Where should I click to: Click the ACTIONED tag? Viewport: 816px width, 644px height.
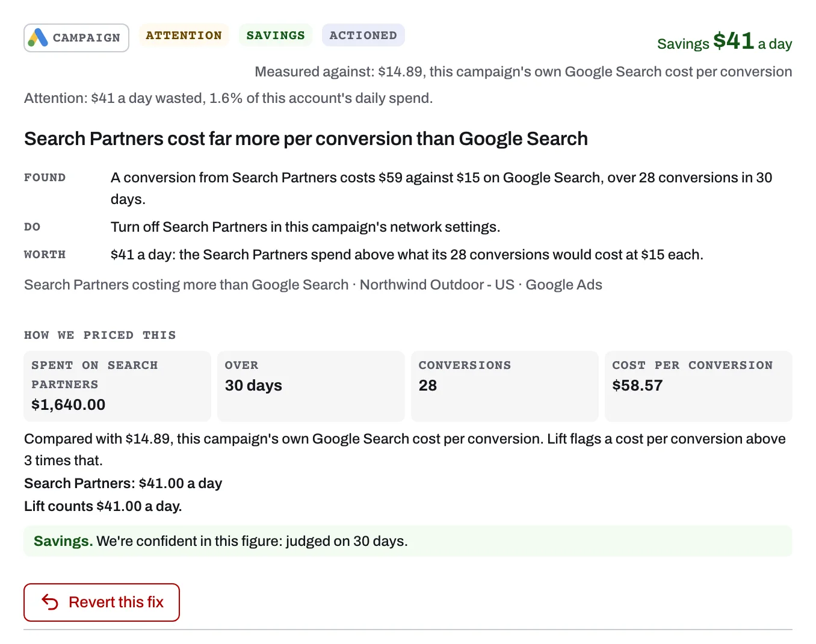pos(363,36)
